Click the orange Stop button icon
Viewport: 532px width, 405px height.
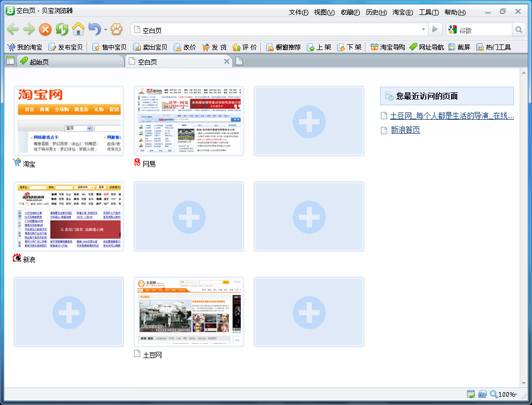[x=45, y=29]
